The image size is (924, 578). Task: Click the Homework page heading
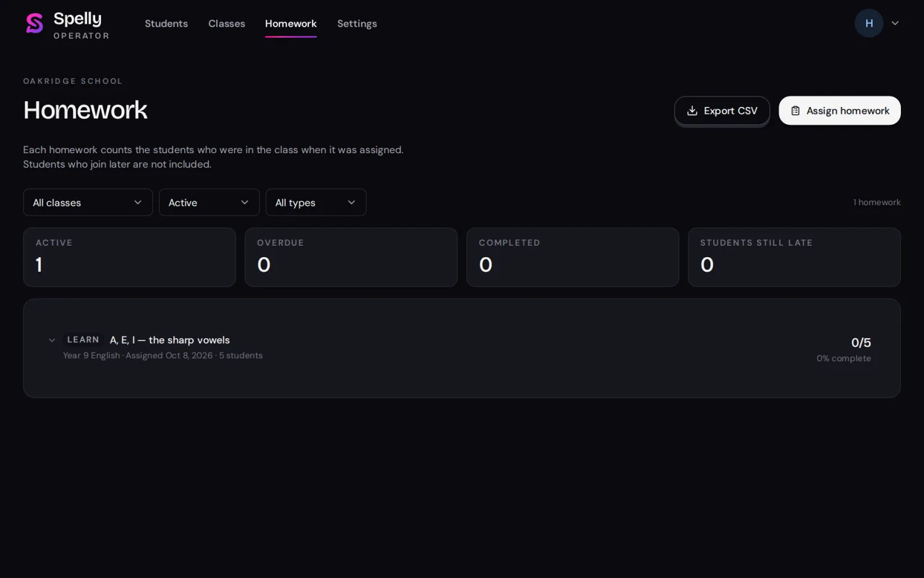85,110
